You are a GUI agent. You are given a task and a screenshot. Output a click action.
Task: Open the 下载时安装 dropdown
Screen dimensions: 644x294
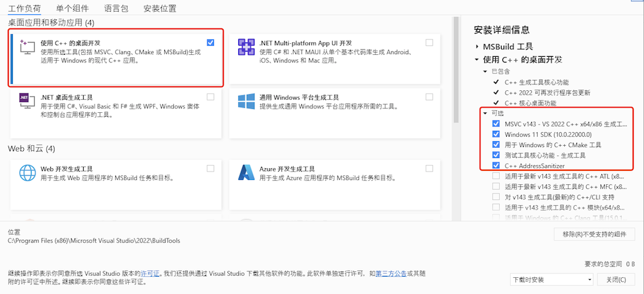(x=552, y=280)
